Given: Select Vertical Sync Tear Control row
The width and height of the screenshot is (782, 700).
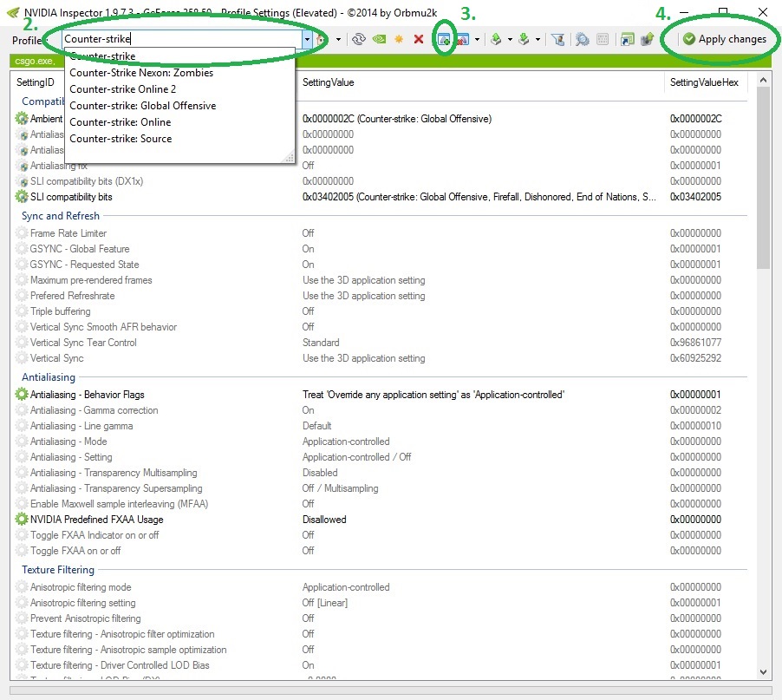Looking at the screenshot, I should point(379,343).
